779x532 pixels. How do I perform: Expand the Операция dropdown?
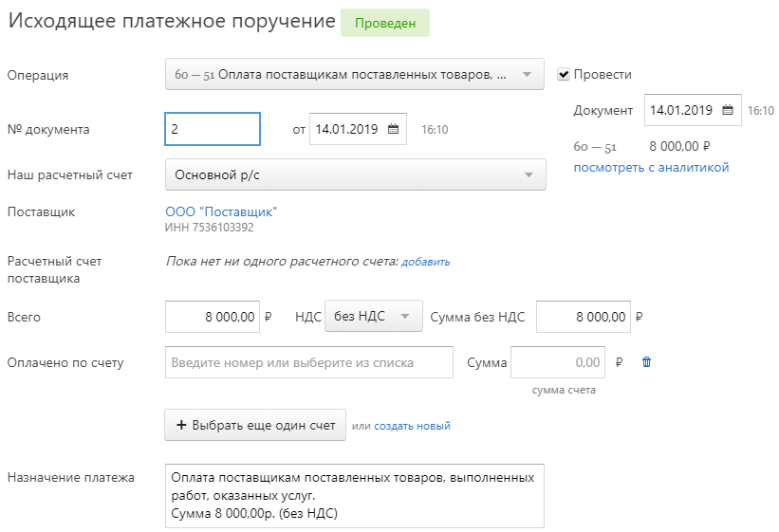(x=354, y=75)
